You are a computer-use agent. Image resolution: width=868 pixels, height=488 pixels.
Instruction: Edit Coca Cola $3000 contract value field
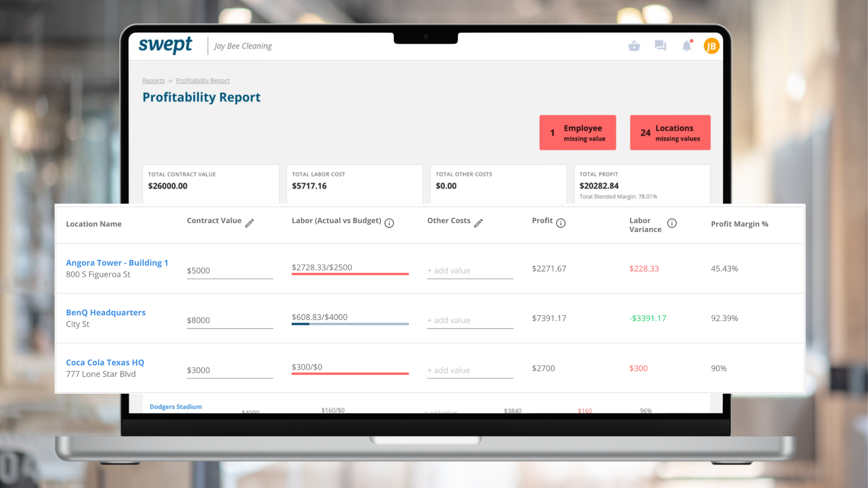[230, 370]
